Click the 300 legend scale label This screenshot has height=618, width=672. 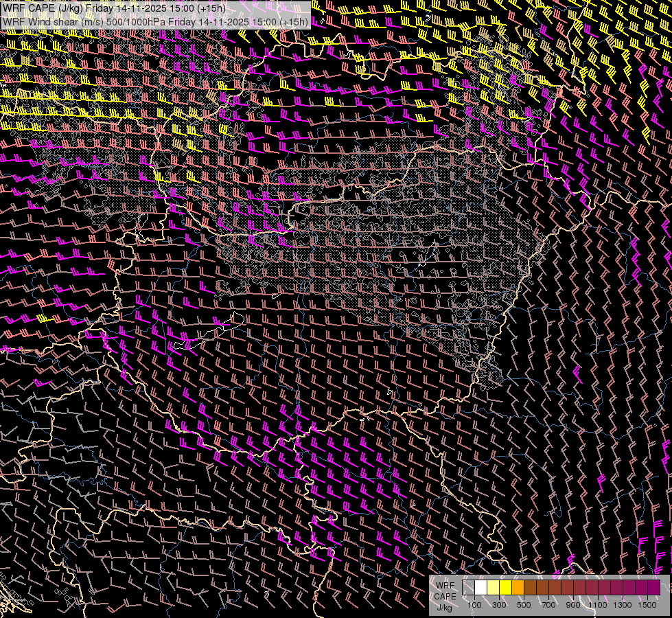(499, 605)
